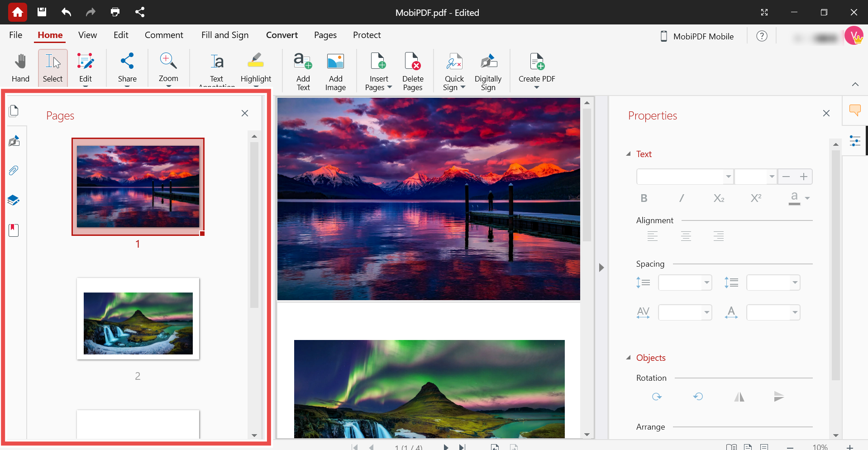This screenshot has height=450, width=868.
Task: Click the Create PDF button
Action: [536, 67]
